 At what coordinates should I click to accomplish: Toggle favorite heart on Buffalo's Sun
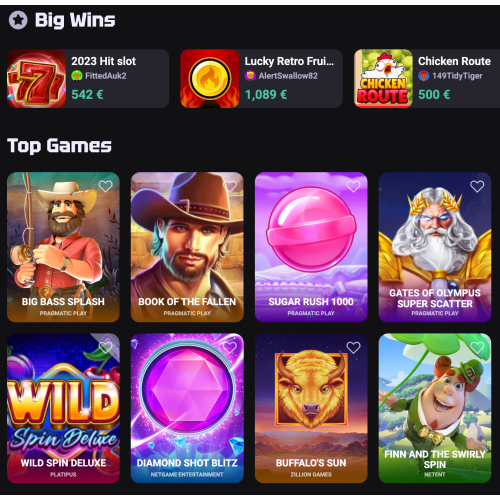(x=353, y=347)
